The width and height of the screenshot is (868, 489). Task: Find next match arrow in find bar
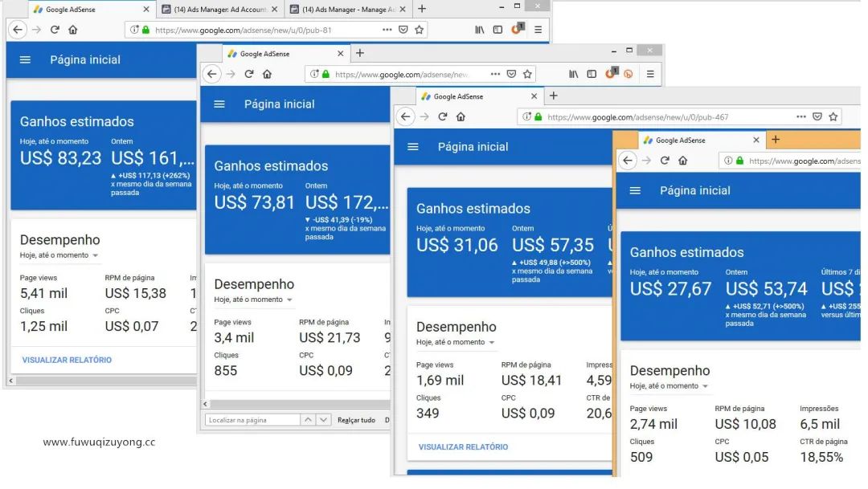pos(324,420)
